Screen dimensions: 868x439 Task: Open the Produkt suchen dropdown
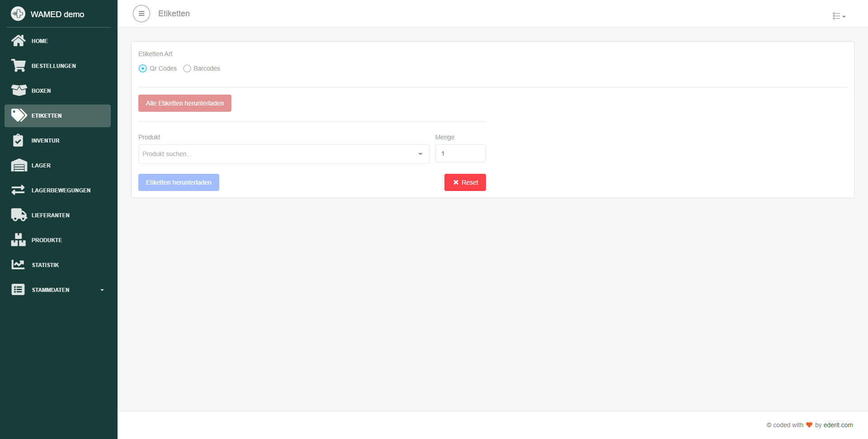click(x=284, y=154)
